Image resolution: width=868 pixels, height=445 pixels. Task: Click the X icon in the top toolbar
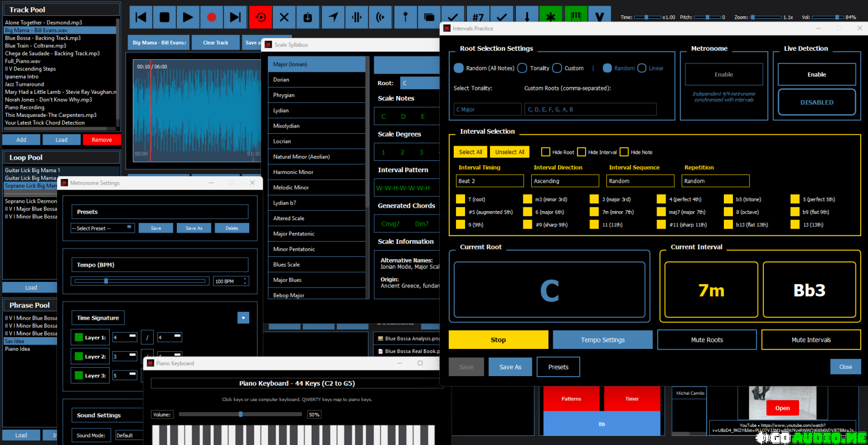coord(284,18)
